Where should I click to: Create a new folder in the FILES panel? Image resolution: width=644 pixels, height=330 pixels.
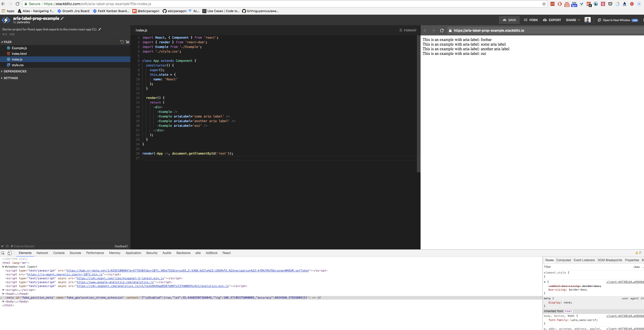pyautogui.click(x=127, y=42)
